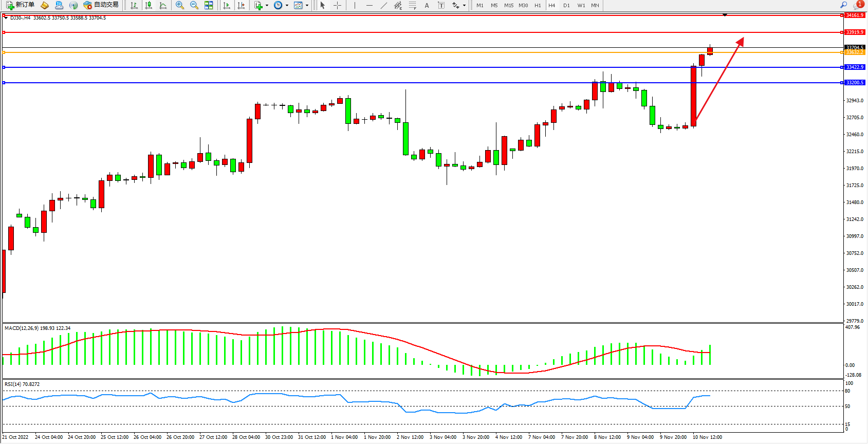Click the New Order (新订单) button
The height and width of the screenshot is (444, 868).
(x=21, y=5)
